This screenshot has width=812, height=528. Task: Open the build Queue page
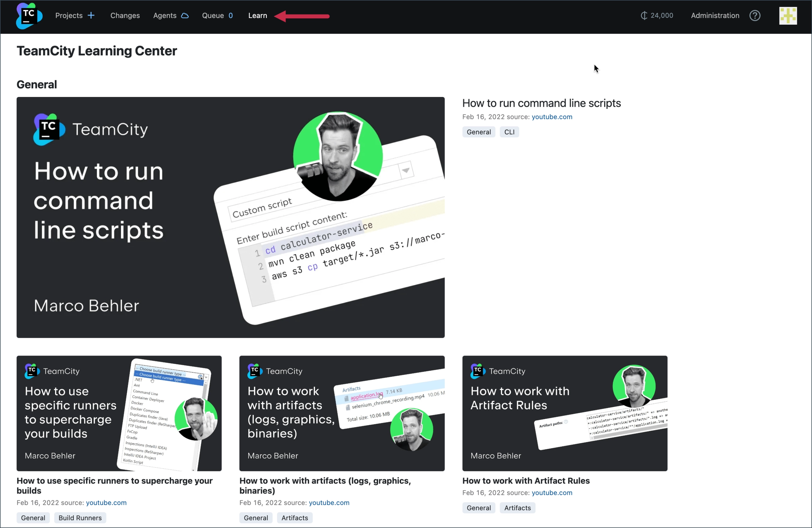point(213,15)
